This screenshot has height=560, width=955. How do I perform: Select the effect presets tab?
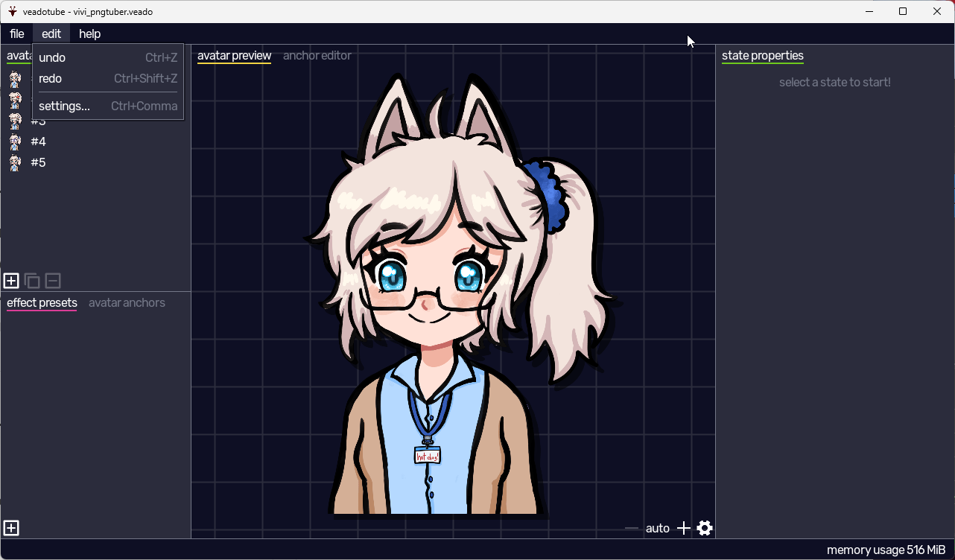(42, 303)
